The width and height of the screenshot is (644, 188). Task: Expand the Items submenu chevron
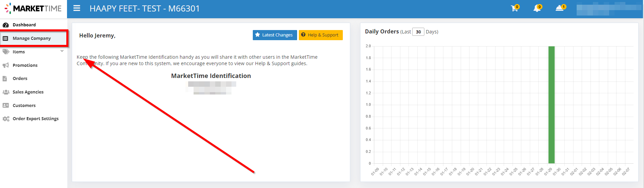[62, 51]
